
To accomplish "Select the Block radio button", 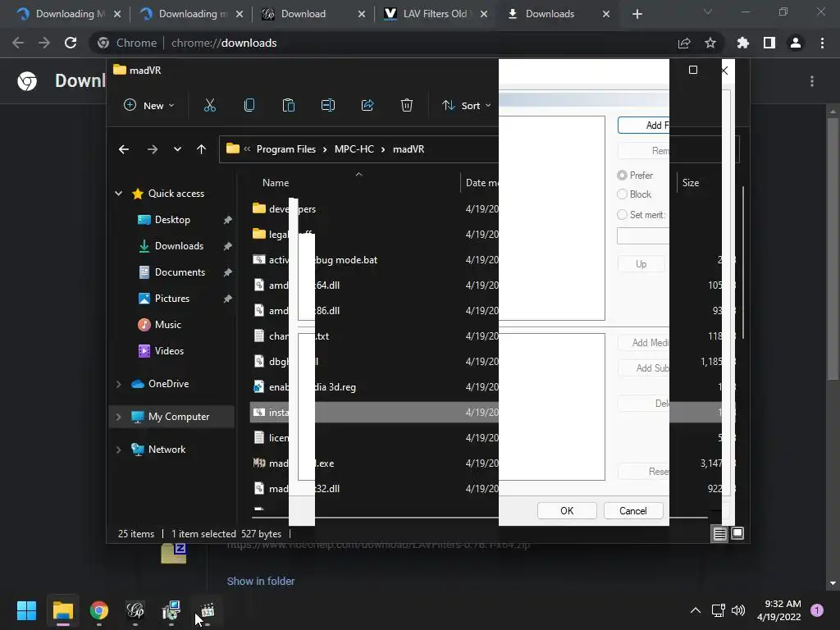I will click(622, 194).
